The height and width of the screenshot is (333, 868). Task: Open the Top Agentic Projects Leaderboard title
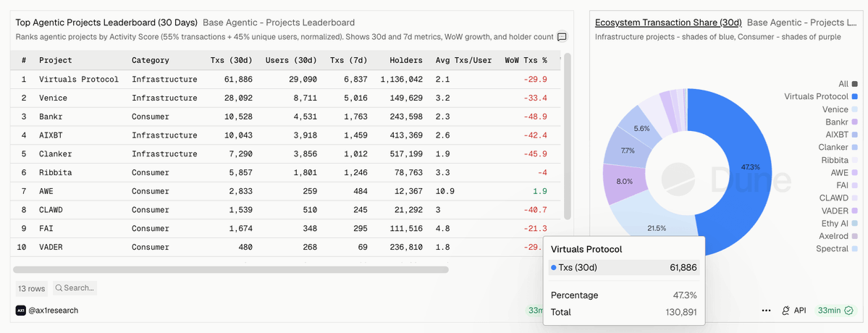(x=106, y=22)
